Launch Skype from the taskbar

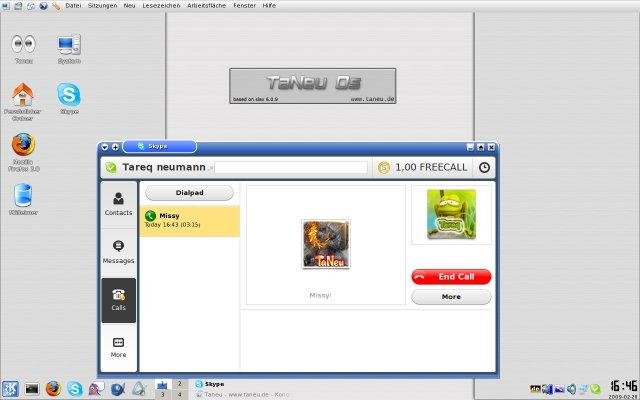coord(74,389)
